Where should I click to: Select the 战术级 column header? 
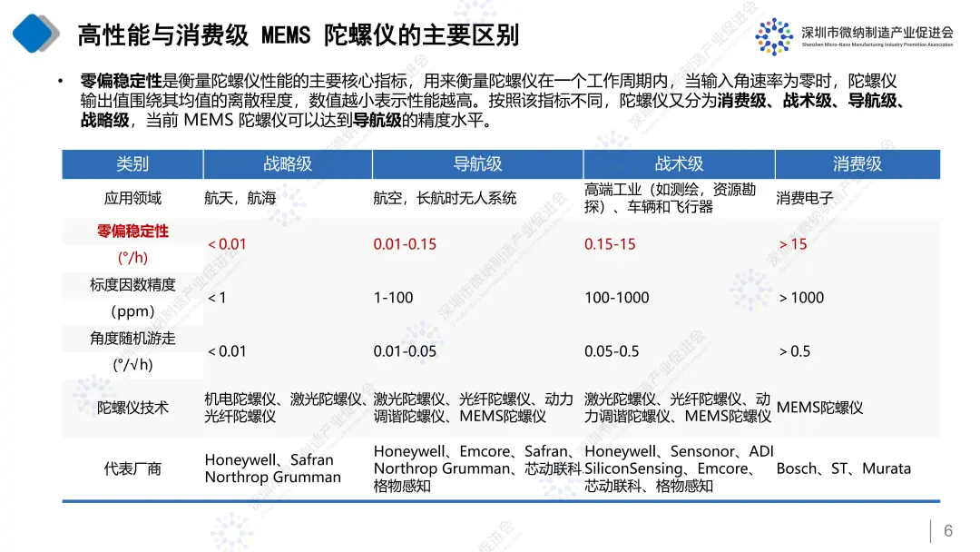[x=679, y=164]
